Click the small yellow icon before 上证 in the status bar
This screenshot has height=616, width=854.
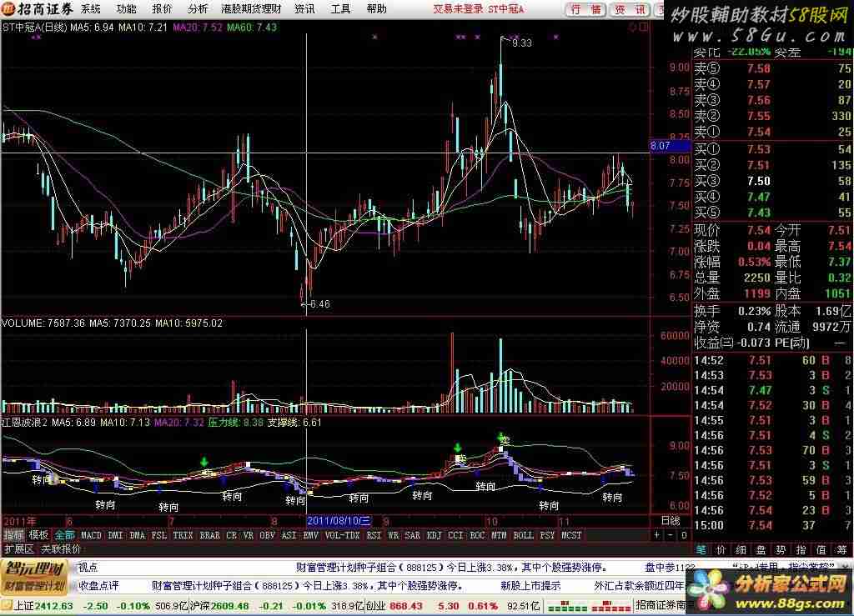pyautogui.click(x=6, y=606)
